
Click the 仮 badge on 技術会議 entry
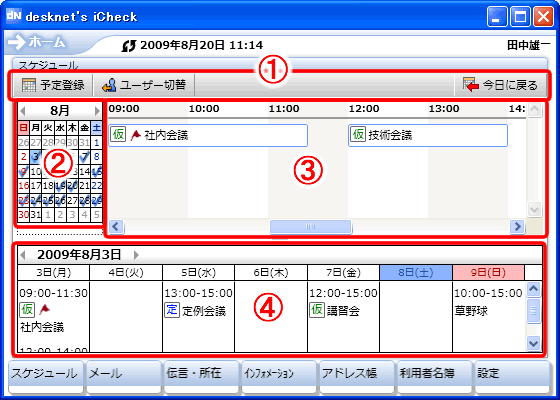click(x=358, y=134)
